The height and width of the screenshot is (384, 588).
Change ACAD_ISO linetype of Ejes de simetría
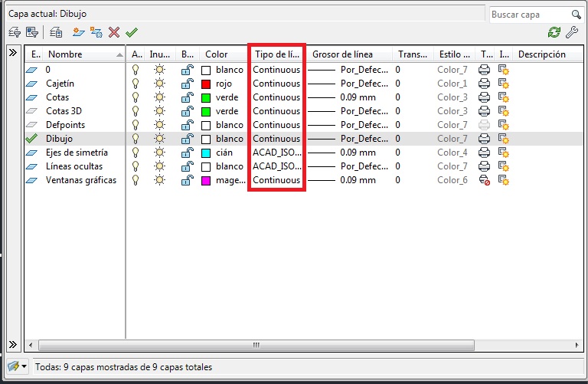(276, 153)
